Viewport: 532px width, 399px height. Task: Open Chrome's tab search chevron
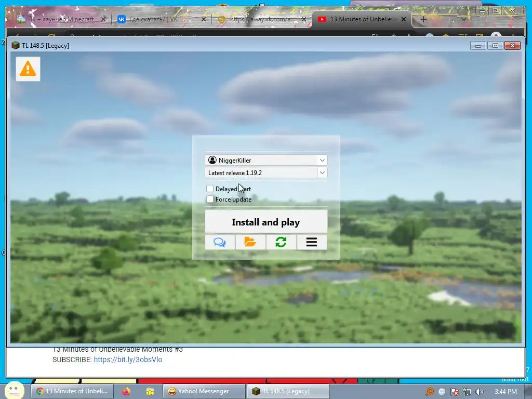463,19
